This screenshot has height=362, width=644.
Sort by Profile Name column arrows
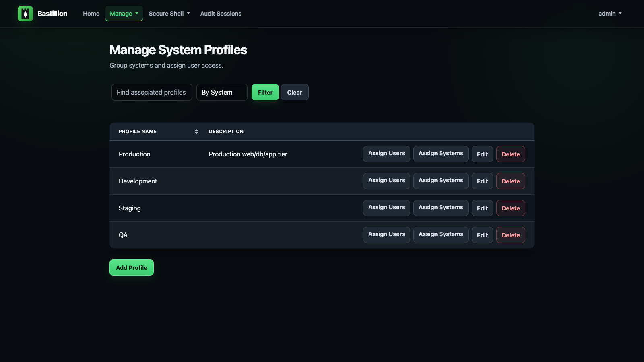[x=196, y=132]
